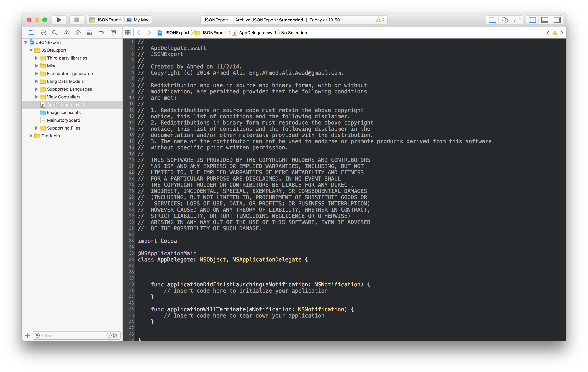Run the JSONExport scheme
This screenshot has height=372, width=588.
pyautogui.click(x=59, y=20)
